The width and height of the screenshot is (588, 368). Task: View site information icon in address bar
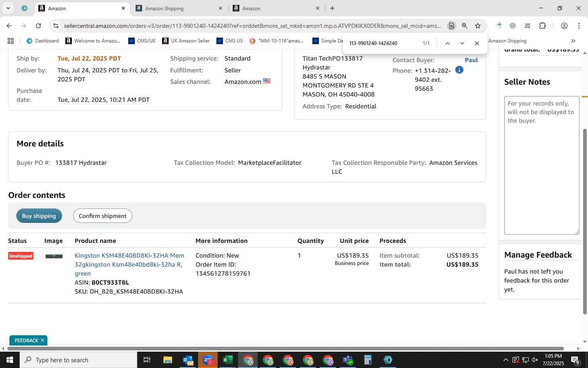[56, 26]
